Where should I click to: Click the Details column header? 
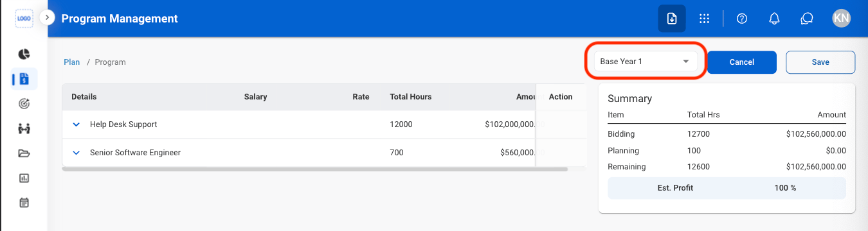84,97
